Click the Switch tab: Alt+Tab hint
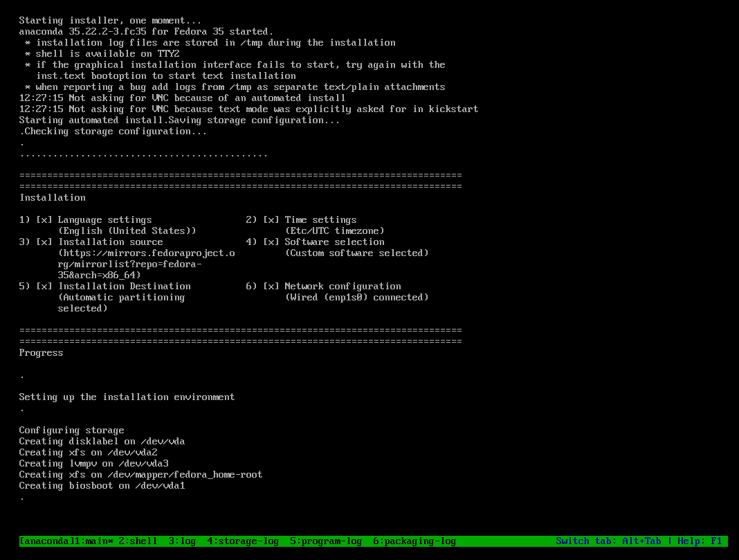The height and width of the screenshot is (560, 739). 608,541
